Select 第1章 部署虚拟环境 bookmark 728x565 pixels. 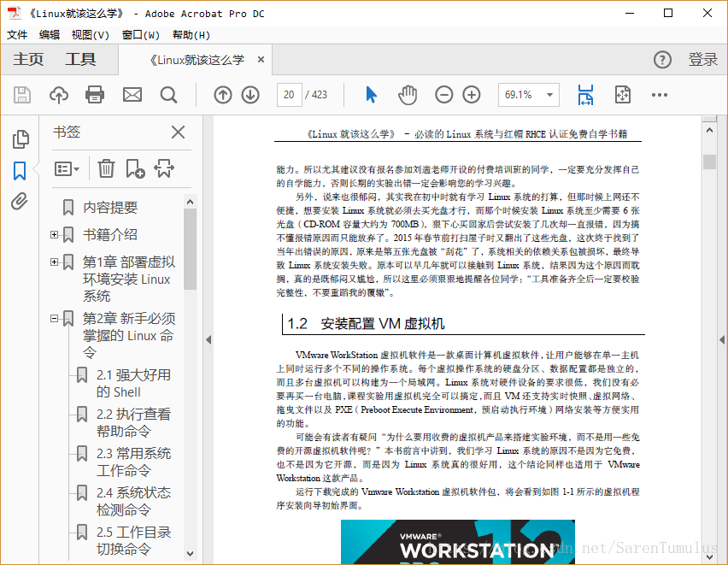coord(129,279)
